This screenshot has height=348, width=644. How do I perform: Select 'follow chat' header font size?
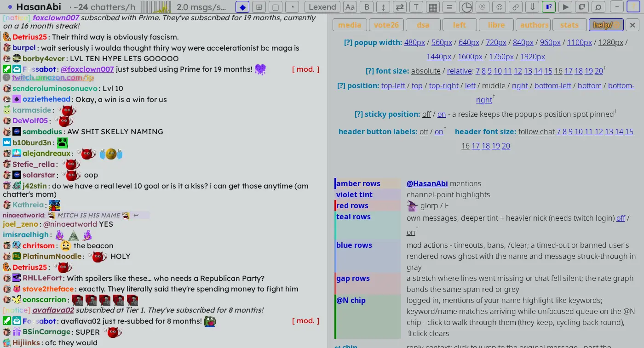(x=536, y=131)
